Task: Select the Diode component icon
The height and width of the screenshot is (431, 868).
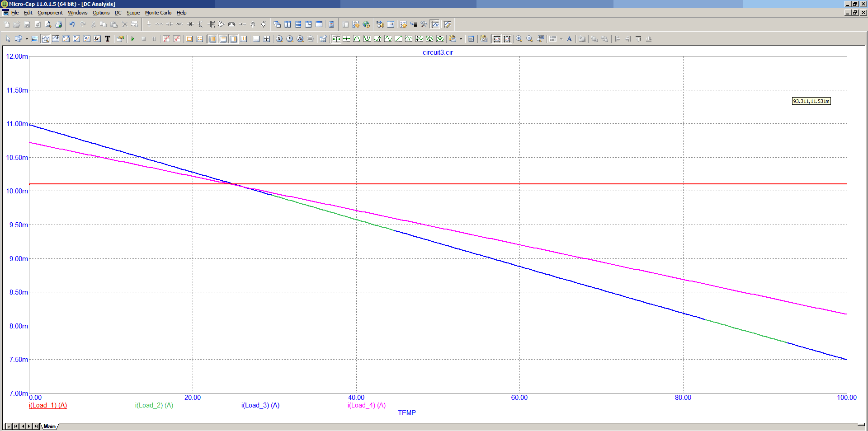Action: (x=190, y=24)
